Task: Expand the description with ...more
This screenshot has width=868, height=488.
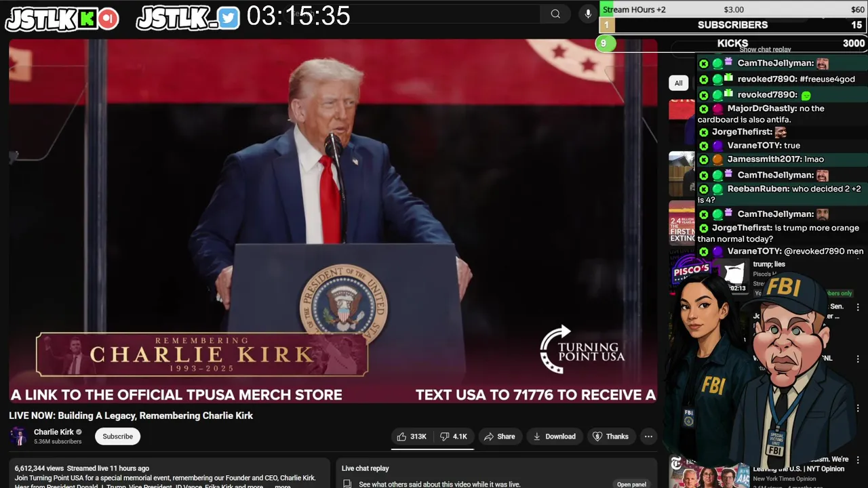Action: coord(283,485)
